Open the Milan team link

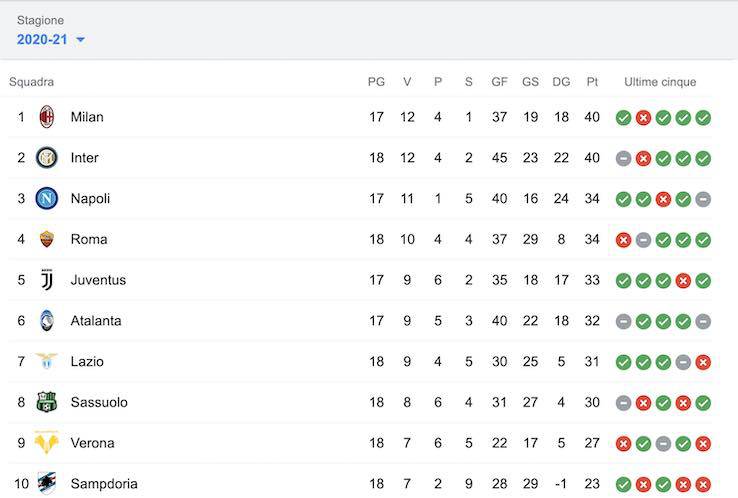[x=87, y=117]
